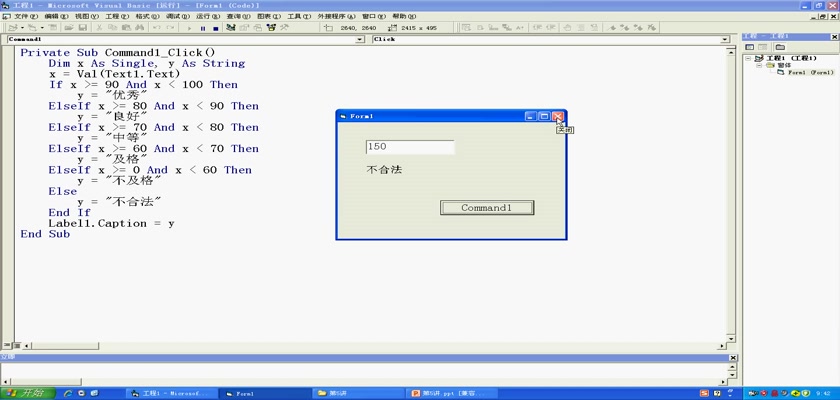840x400 pixels.
Task: Click the text box containing 150
Action: (409, 147)
